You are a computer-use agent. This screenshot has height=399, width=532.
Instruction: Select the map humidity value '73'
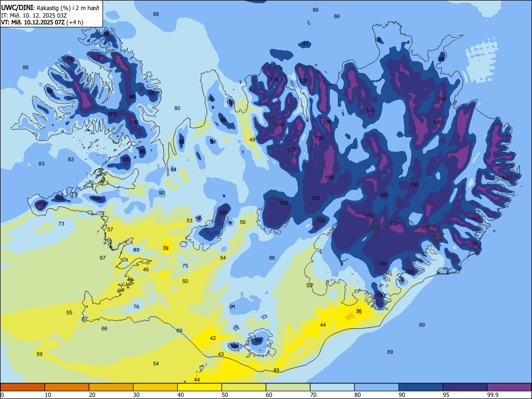61,224
